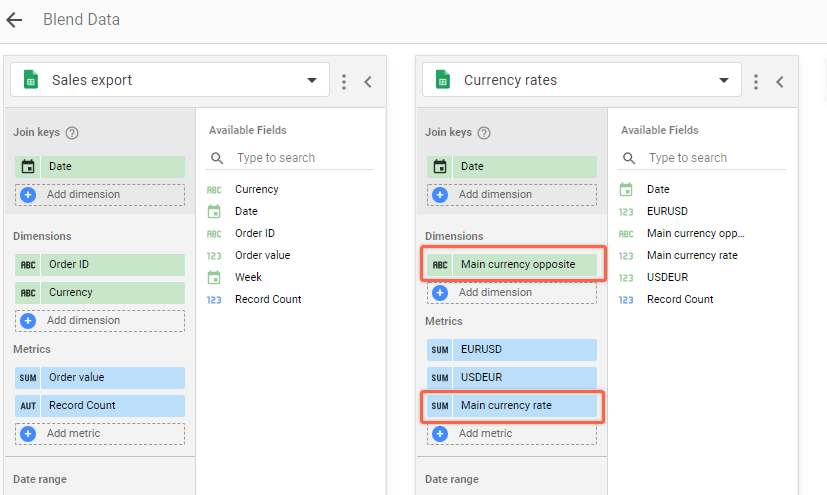Select the Main currency opposite dimension chip
This screenshot has width=827, height=495.
tap(512, 265)
